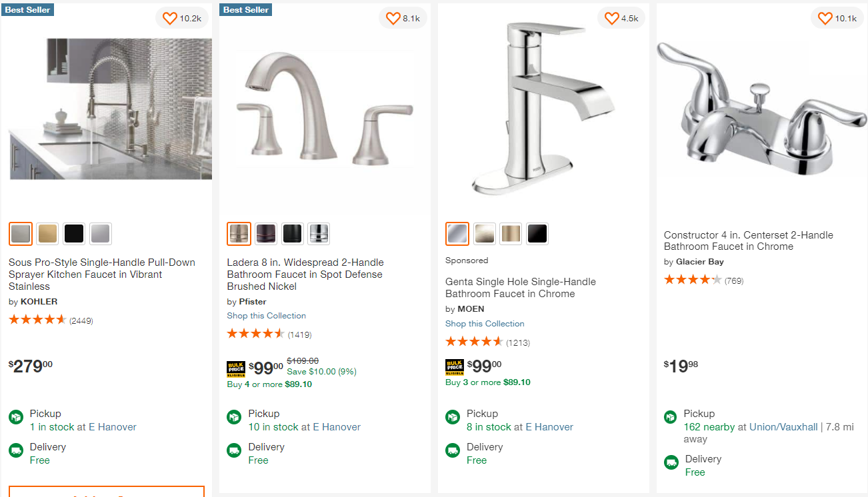This screenshot has height=497, width=868.
Task: Click the Best Seller badge on the Pfister card
Action: (x=245, y=9)
